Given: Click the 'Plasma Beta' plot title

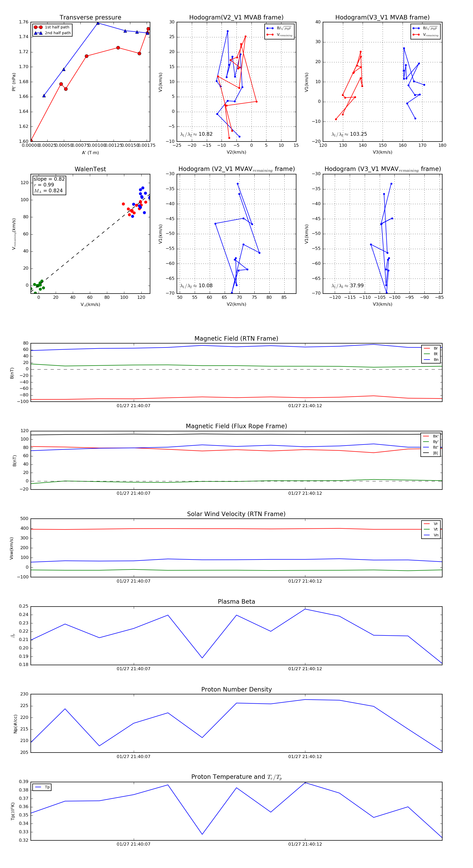Looking at the screenshot, I should click(x=236, y=602).
